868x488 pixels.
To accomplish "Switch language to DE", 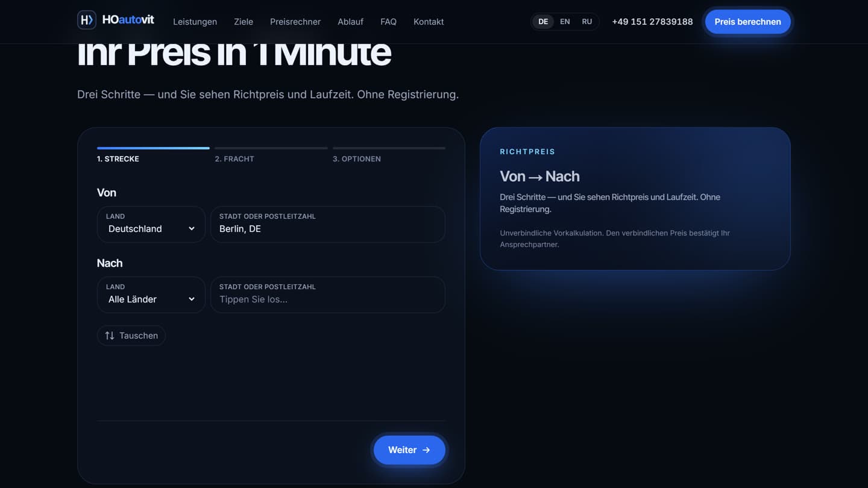I will [543, 22].
